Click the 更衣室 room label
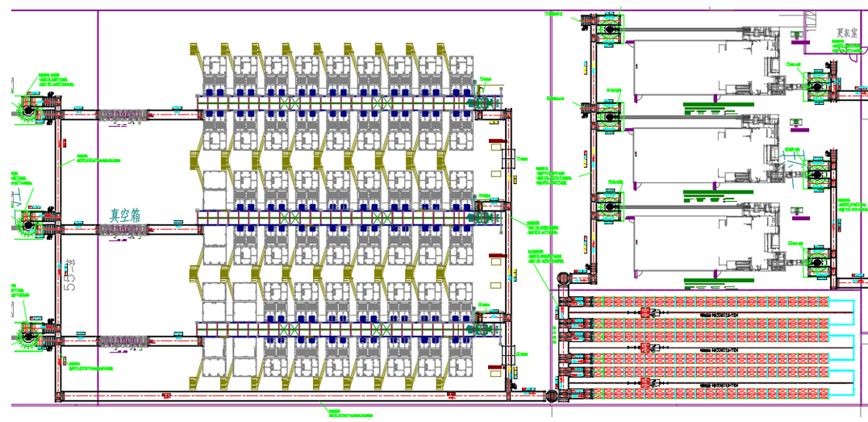 coord(849,32)
